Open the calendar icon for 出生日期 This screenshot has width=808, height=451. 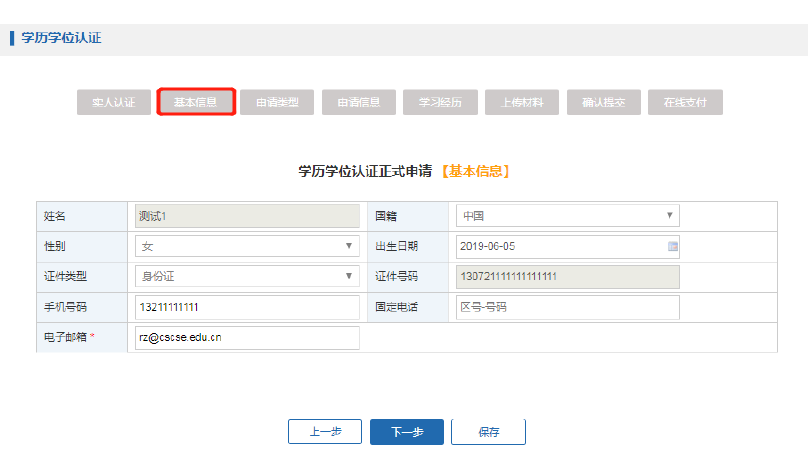coord(672,246)
